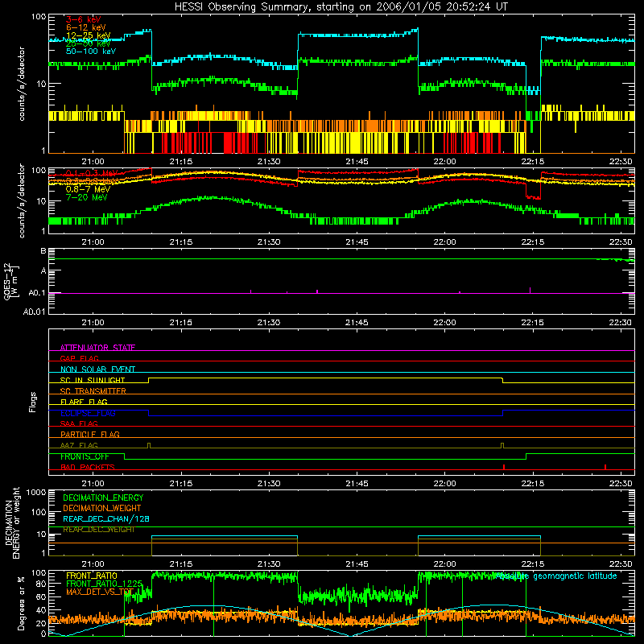This screenshot has height=644, width=644.
Task: Click the vertical 'Flags' axis title
Action: tap(33, 402)
